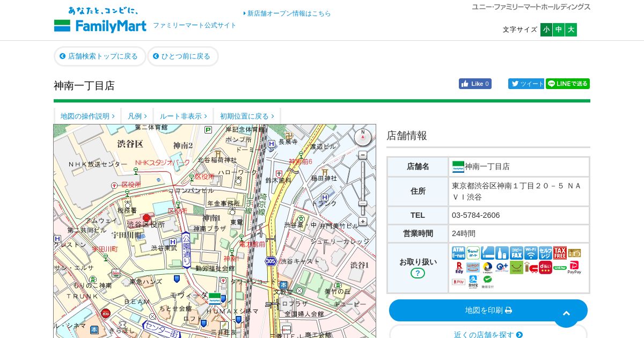The height and width of the screenshot is (338, 644).
Task: Click the Facebook Like button
Action: 475,84
